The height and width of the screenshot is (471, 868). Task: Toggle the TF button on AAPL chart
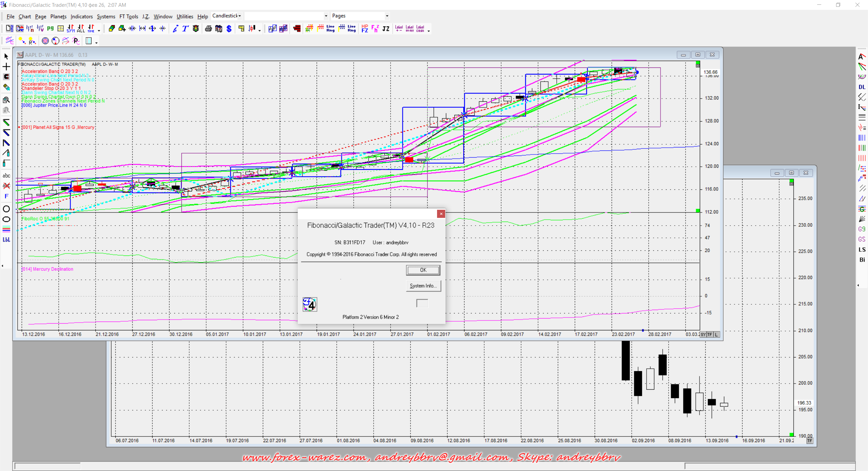[x=710, y=334]
